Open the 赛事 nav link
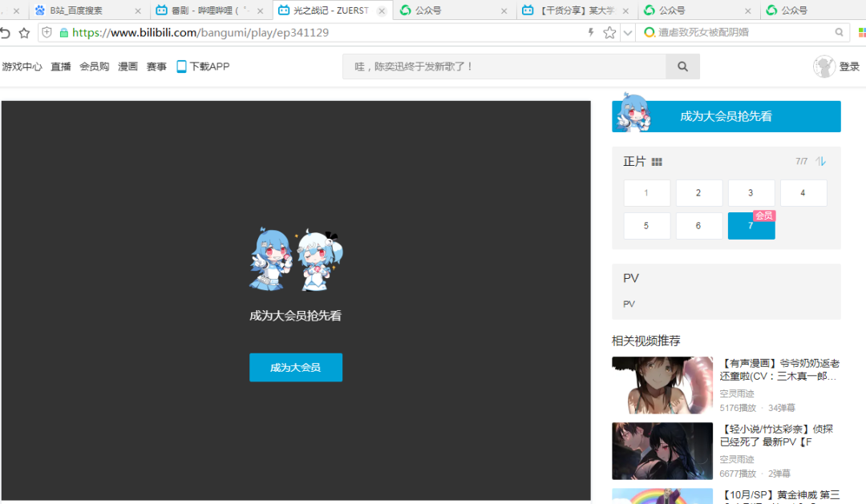Screen dimensions: 866x504 (x=156, y=67)
